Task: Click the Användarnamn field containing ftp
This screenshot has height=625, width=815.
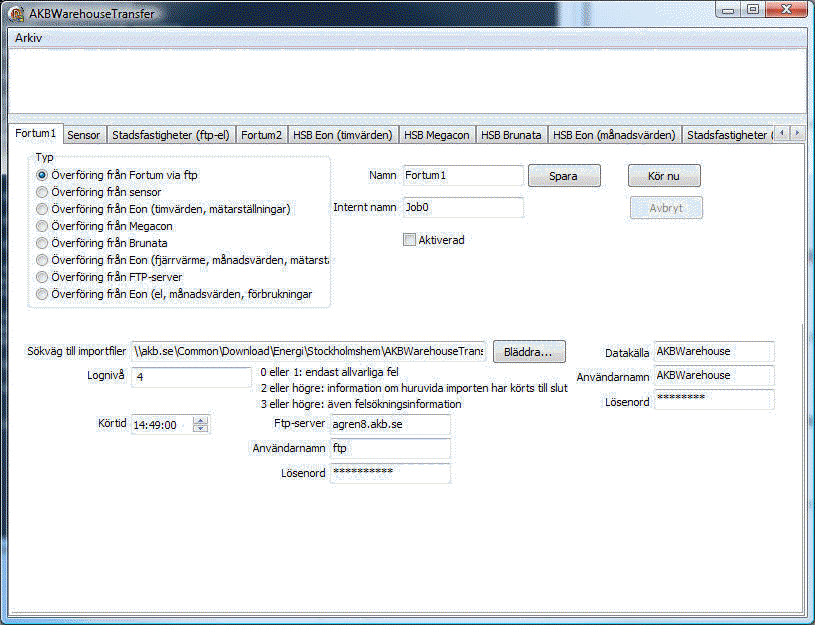Action: (390, 448)
